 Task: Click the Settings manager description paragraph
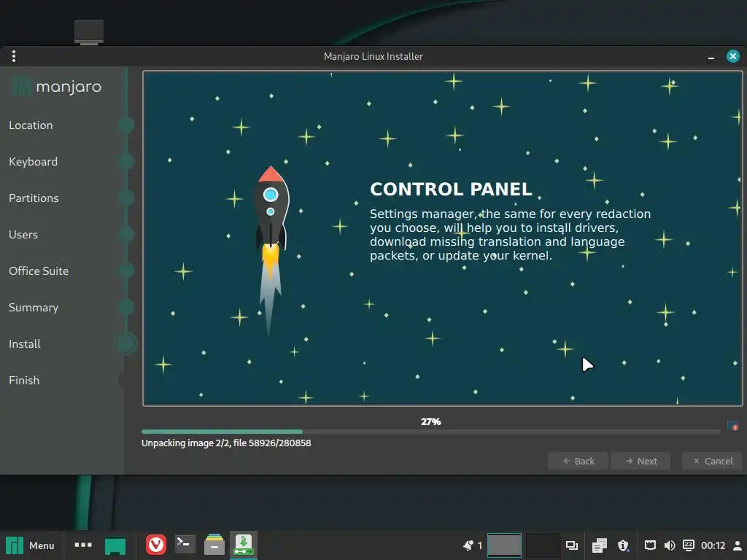[x=510, y=235]
